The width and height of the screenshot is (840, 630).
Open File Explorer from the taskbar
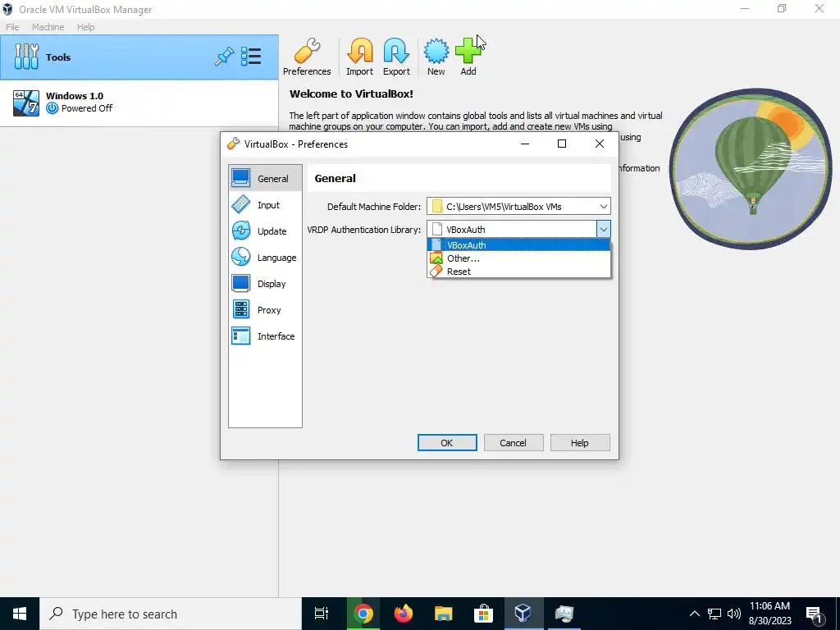pos(444,614)
